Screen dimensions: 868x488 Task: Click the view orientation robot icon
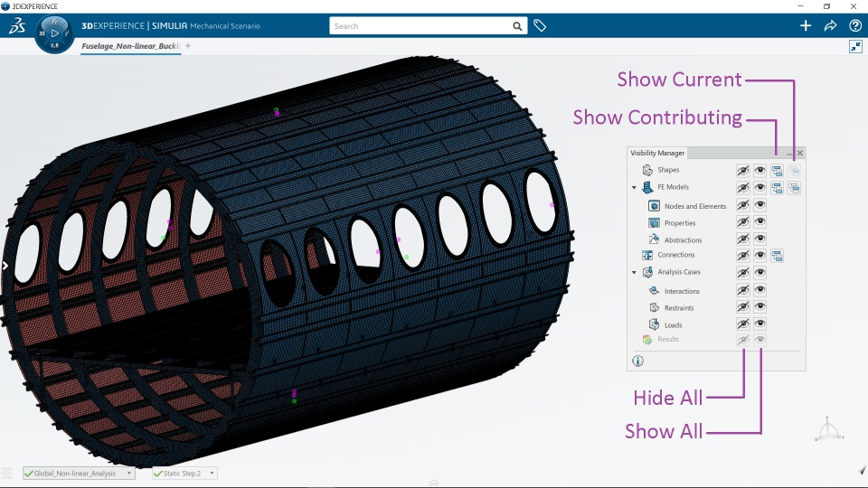pos(828,428)
